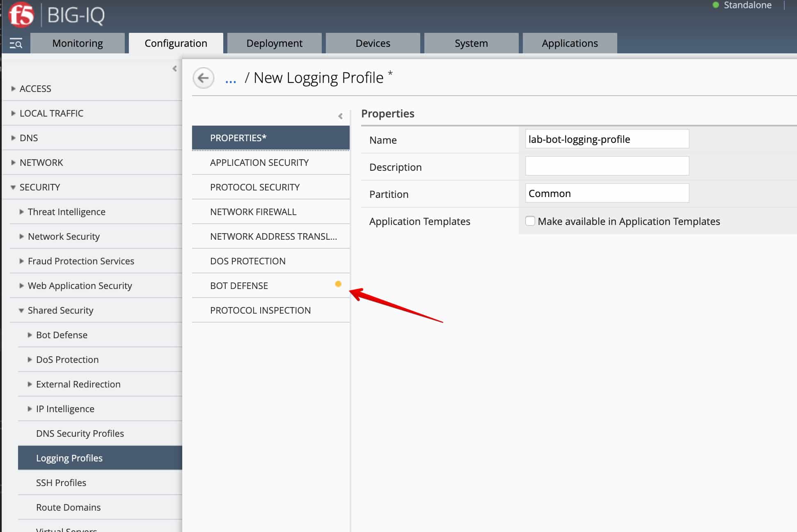This screenshot has height=532, width=797.
Task: Expand DoS Protection in sidebar
Action: tap(30, 360)
